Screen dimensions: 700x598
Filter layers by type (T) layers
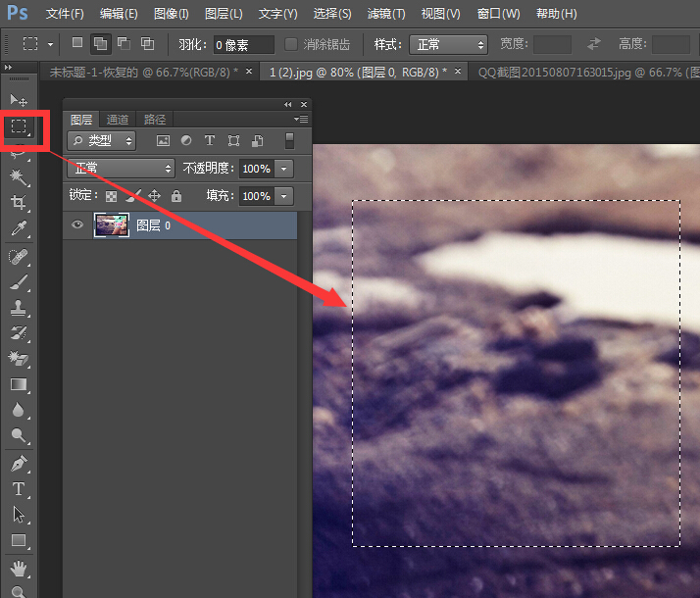(x=210, y=141)
